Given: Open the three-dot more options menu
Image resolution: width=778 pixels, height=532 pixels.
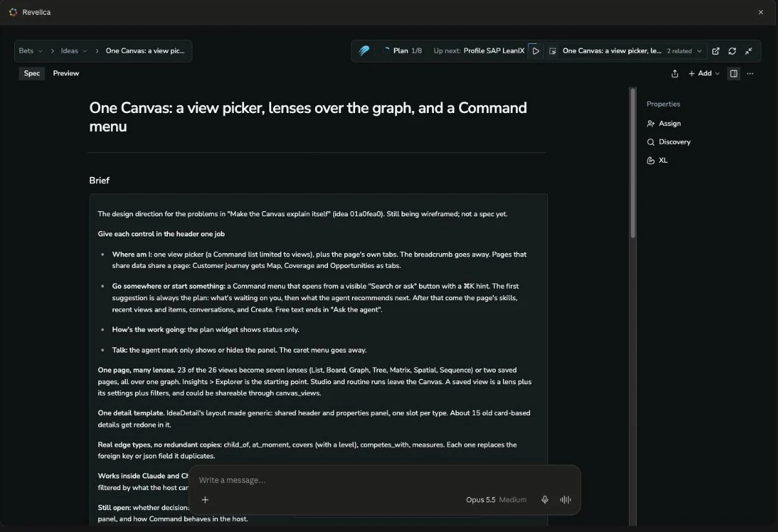Looking at the screenshot, I should point(750,74).
